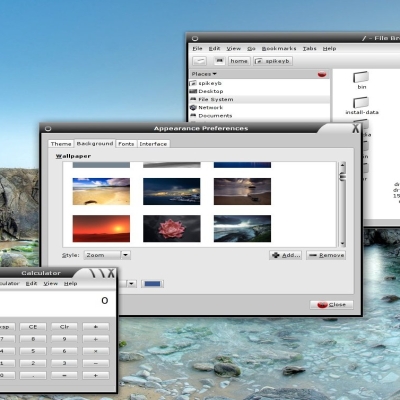Click the edit-location toggle icon in File Browser toolbar

(200, 61)
